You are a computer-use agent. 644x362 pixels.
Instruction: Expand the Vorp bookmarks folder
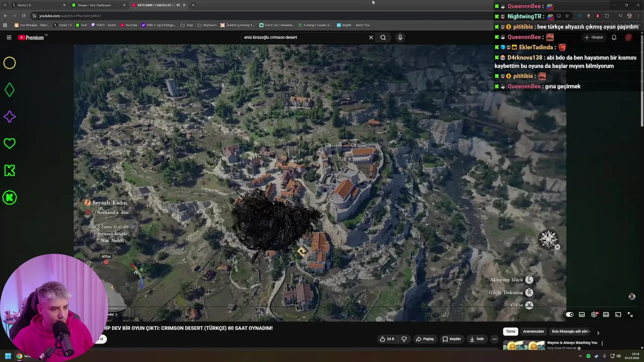[x=187, y=25]
